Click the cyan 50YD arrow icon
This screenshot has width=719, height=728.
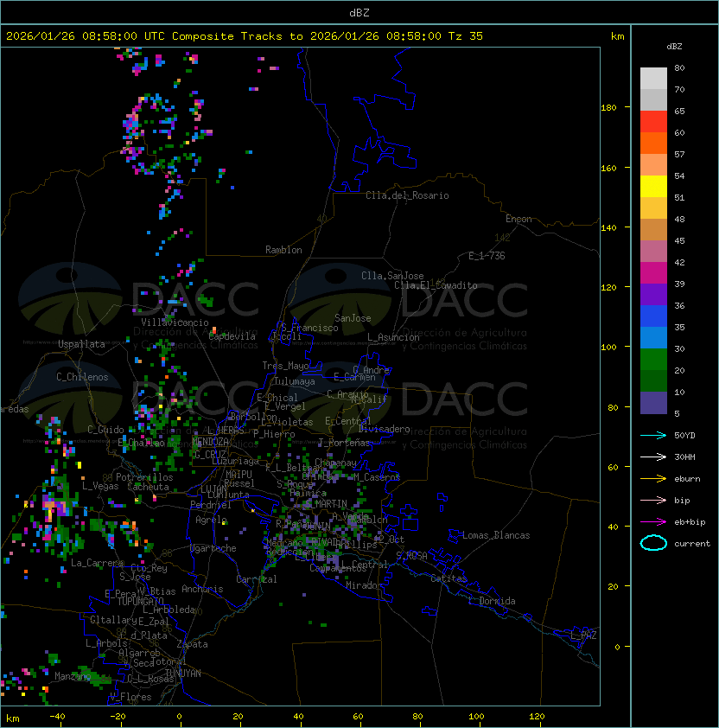point(653,435)
